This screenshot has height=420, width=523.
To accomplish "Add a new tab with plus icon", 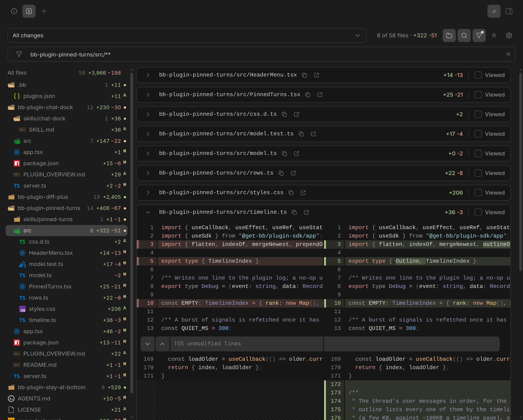I will pos(44,11).
